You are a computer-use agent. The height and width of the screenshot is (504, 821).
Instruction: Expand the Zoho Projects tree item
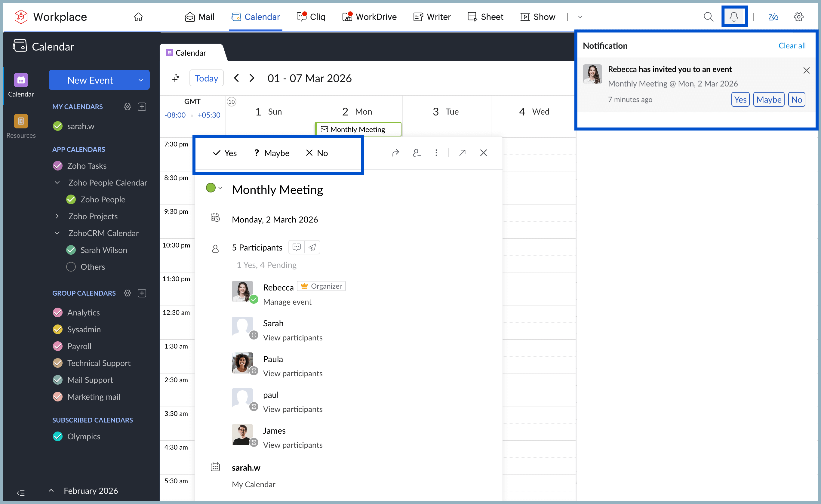[x=57, y=216]
